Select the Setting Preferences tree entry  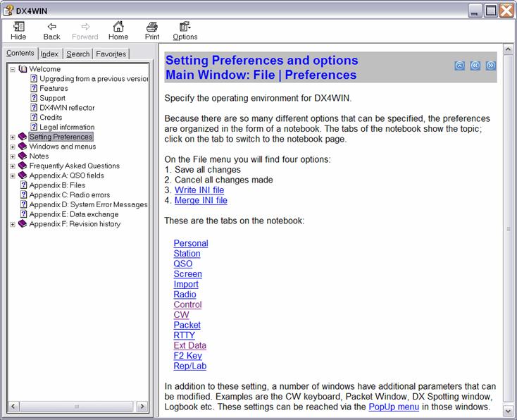[x=61, y=137]
